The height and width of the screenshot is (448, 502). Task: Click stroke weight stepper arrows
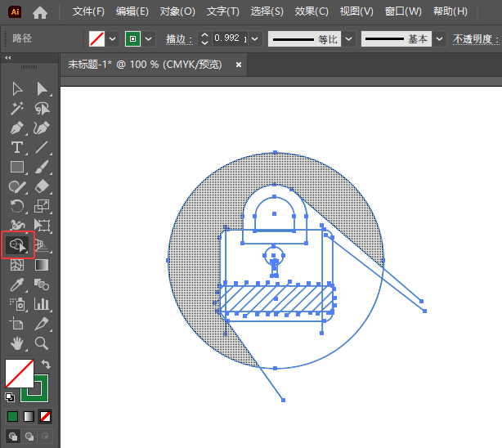pyautogui.click(x=205, y=39)
